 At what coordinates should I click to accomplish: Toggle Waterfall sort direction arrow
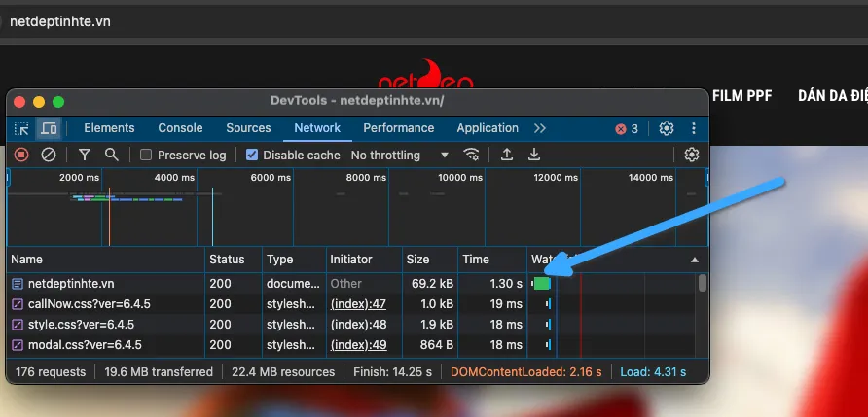[695, 260]
